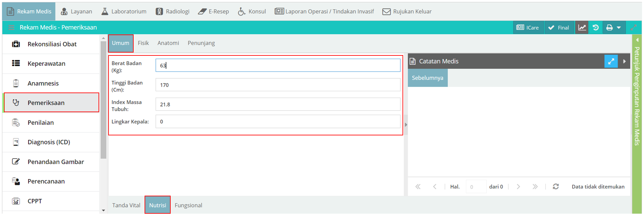This screenshot has width=644, height=215.
Task: Click the history clock icon
Action: [x=596, y=27]
